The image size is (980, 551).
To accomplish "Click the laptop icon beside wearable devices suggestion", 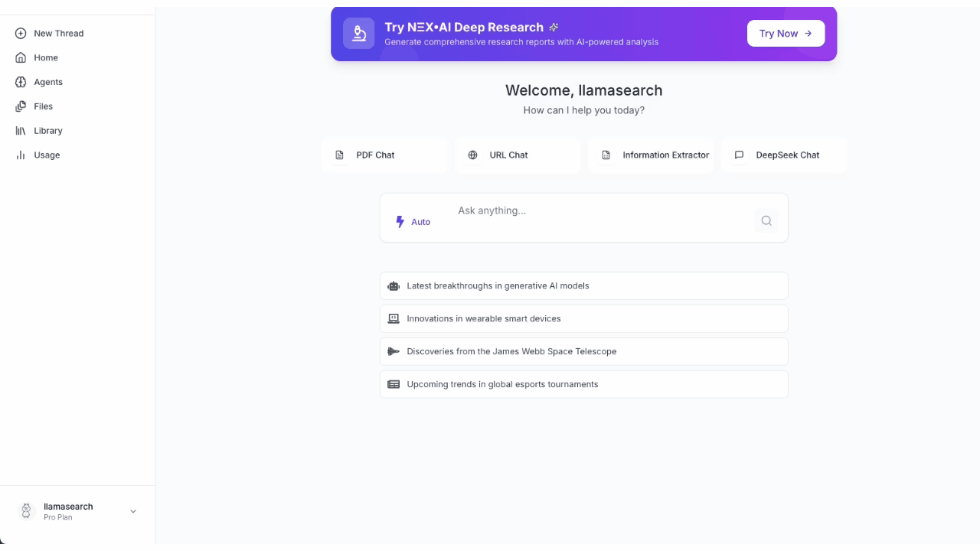I will (394, 318).
